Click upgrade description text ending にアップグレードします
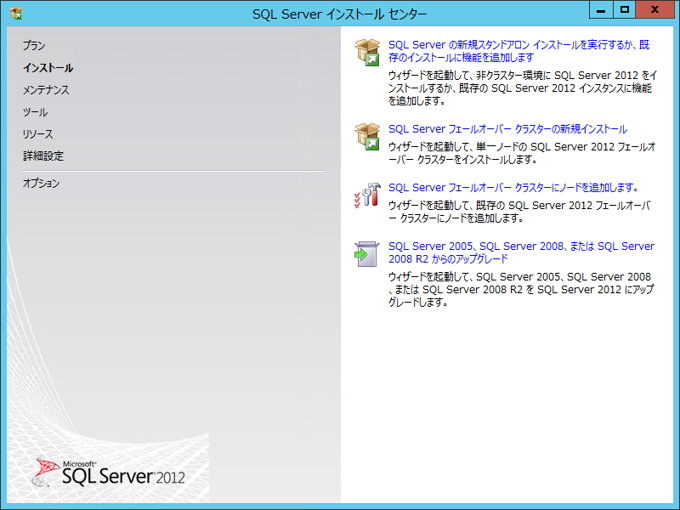 click(x=521, y=289)
